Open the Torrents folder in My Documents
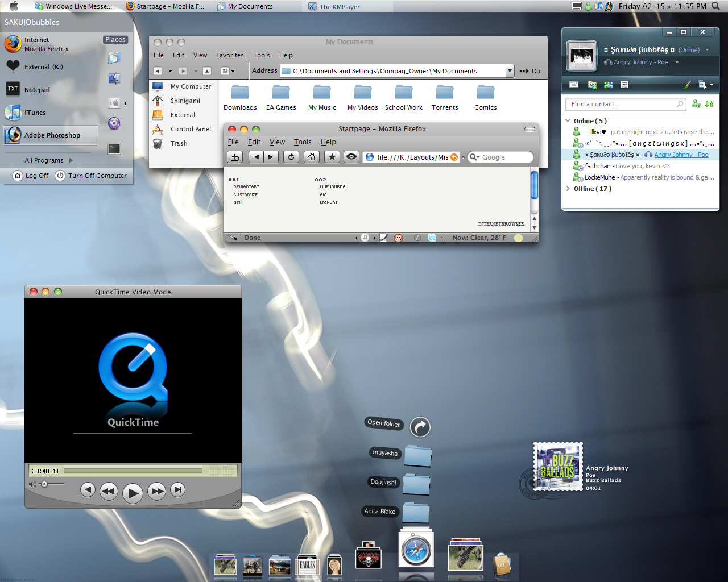 [445, 97]
